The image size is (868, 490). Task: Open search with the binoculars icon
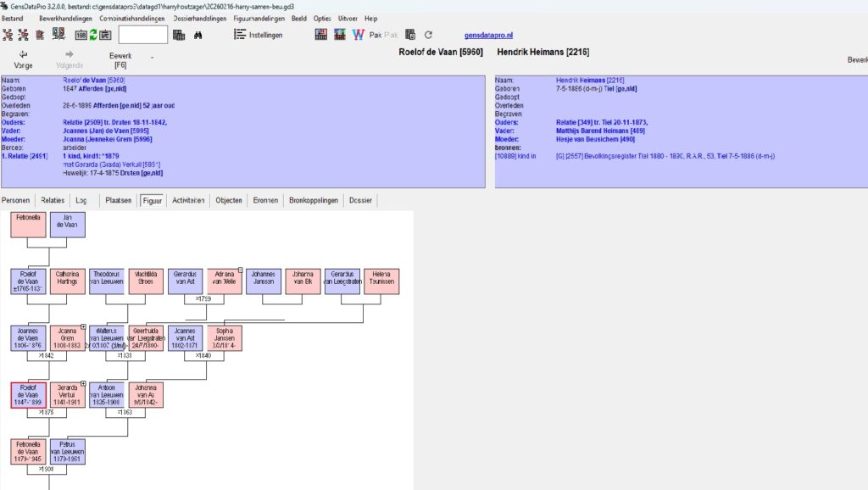[x=198, y=35]
